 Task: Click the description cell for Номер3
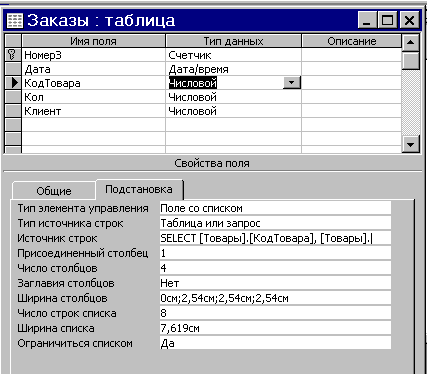(x=352, y=55)
